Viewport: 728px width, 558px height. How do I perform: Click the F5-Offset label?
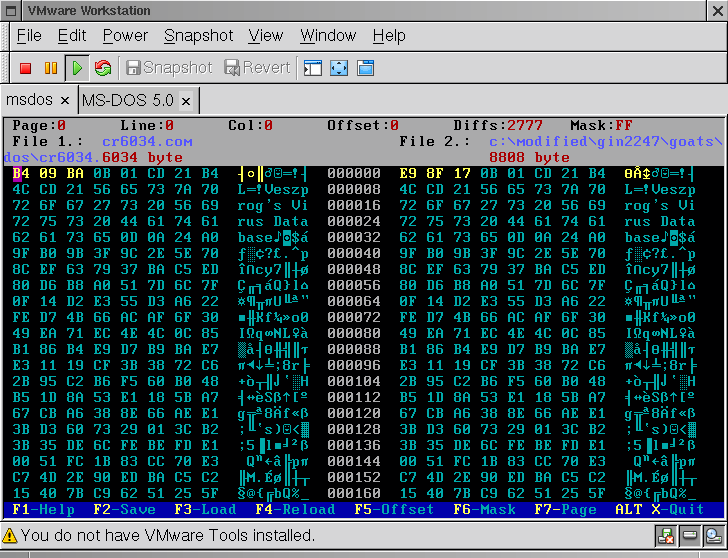point(394,509)
